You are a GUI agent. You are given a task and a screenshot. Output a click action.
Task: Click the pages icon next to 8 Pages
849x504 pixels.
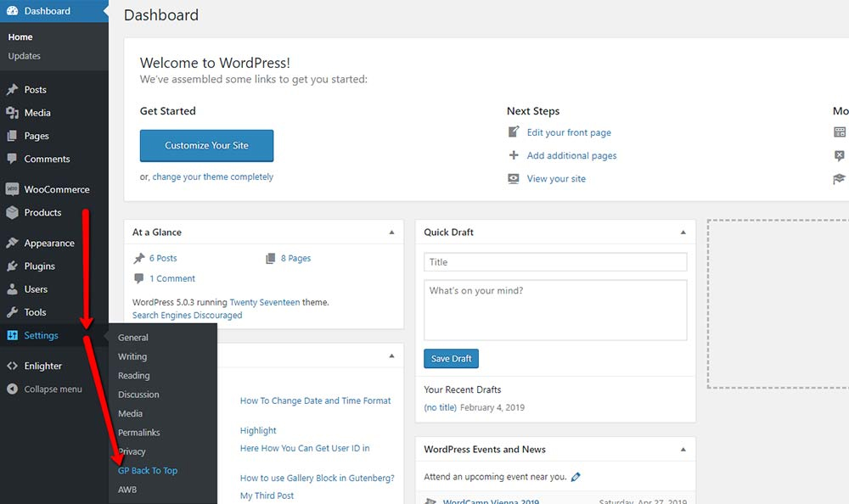(x=270, y=258)
